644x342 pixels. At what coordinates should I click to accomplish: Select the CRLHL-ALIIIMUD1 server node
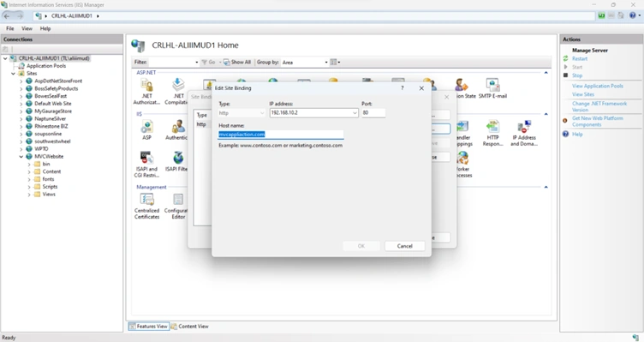pos(54,58)
